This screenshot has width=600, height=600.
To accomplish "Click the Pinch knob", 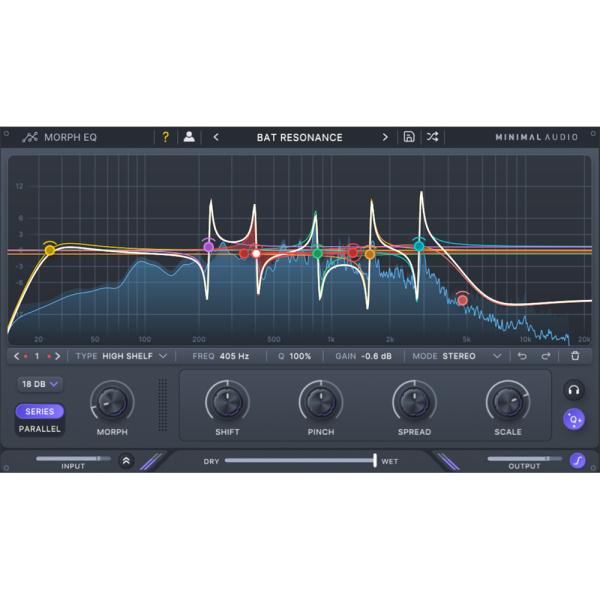I will coord(321,403).
